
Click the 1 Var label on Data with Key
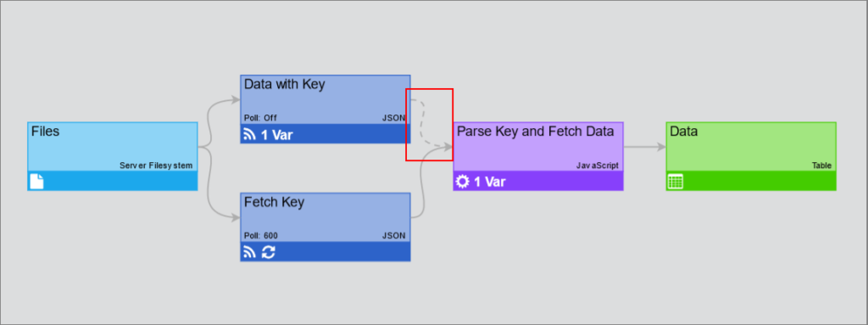pyautogui.click(x=277, y=134)
